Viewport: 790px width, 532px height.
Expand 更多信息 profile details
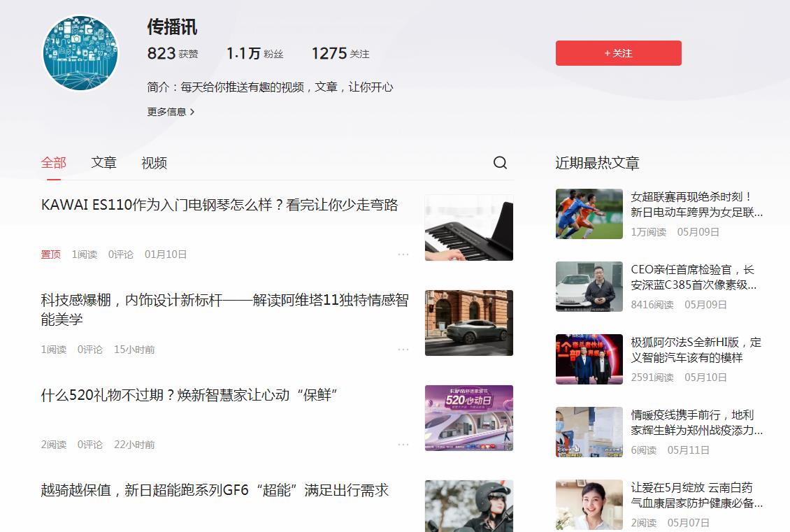[x=171, y=112]
